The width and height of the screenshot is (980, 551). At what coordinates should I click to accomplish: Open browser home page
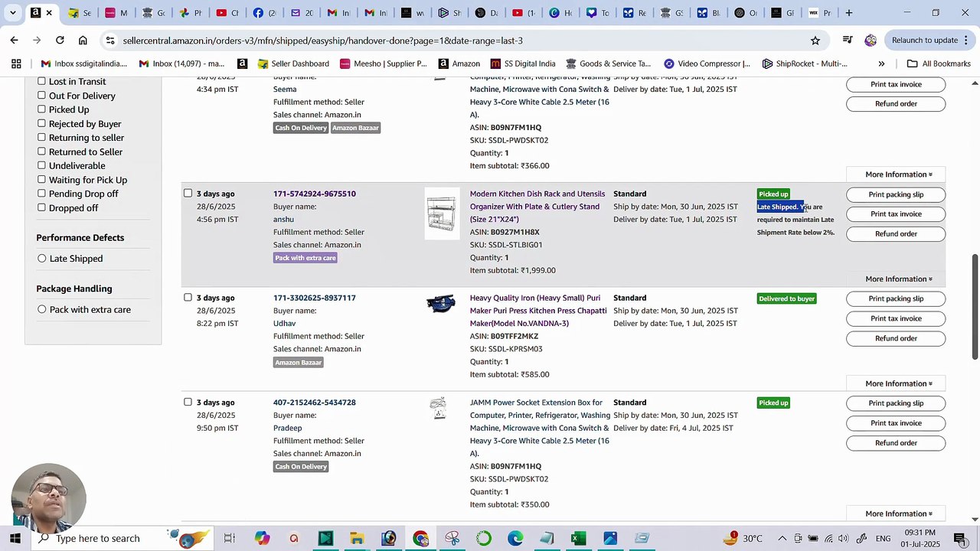pyautogui.click(x=83, y=41)
